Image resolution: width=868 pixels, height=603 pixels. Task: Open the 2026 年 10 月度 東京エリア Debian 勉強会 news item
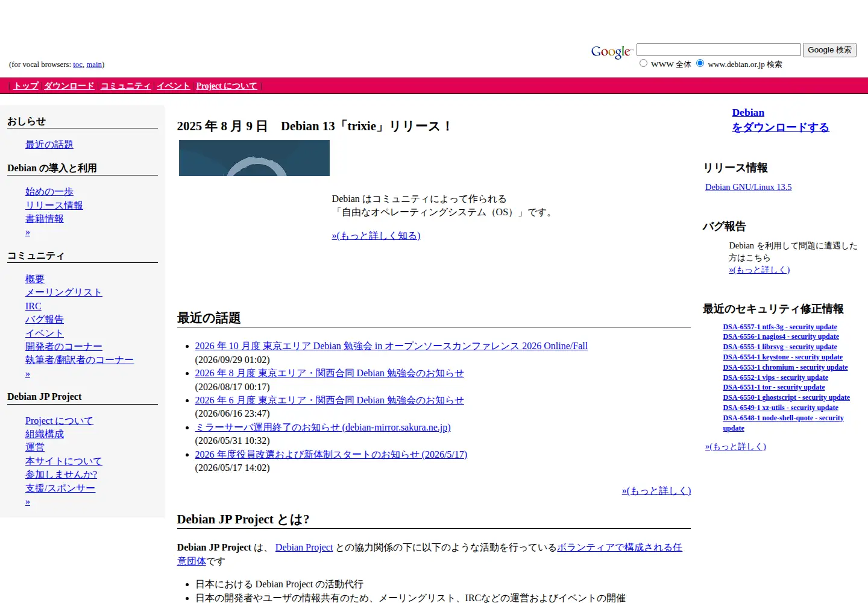(x=391, y=346)
